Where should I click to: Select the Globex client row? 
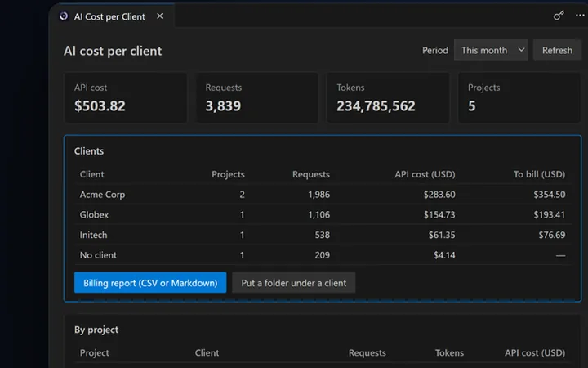(x=323, y=214)
